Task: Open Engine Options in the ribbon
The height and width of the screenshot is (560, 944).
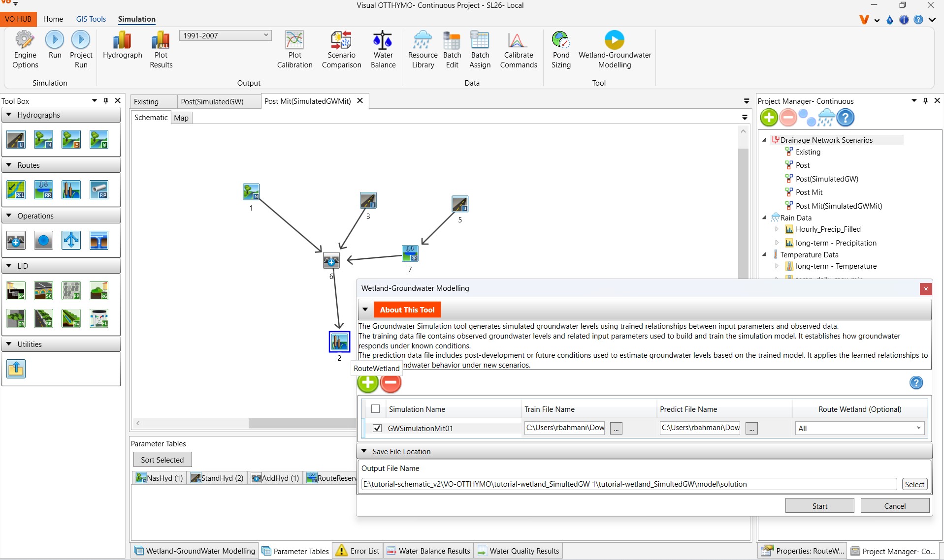Action: point(25,49)
